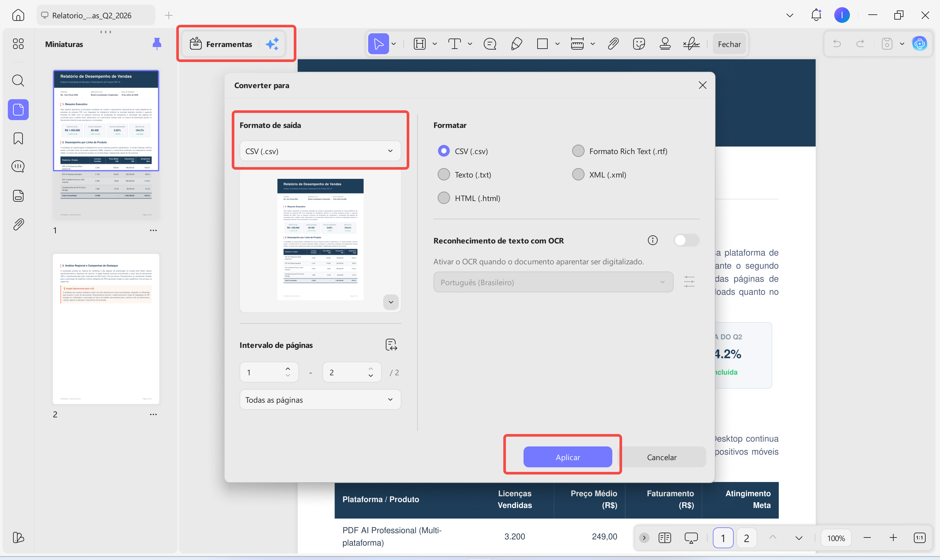Open a new tab with plus

point(169,15)
